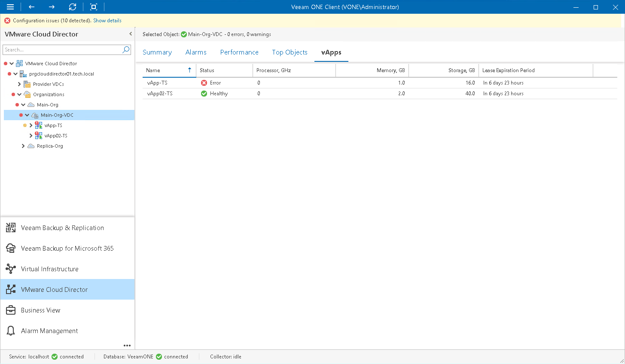
Task: Sort by the Name column header
Action: point(169,70)
